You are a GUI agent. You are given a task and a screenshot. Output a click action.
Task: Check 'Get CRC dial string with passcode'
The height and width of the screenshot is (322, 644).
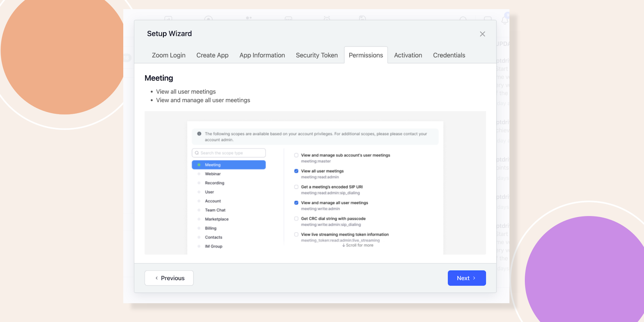(x=296, y=219)
